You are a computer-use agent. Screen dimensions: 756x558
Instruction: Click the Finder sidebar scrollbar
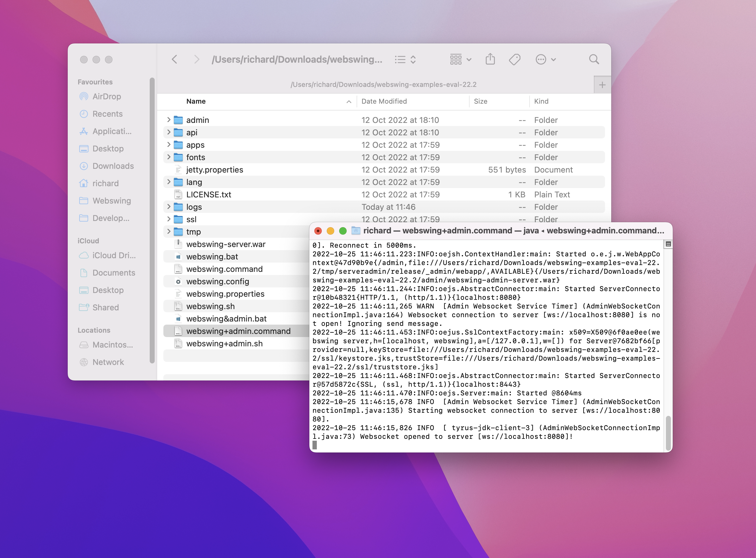[152, 220]
